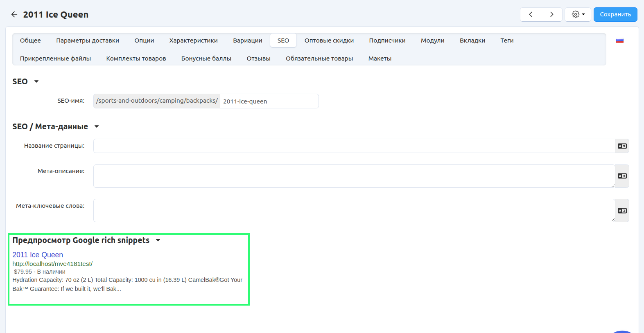Open the Отзывы tab
The image size is (644, 333).
click(x=258, y=59)
